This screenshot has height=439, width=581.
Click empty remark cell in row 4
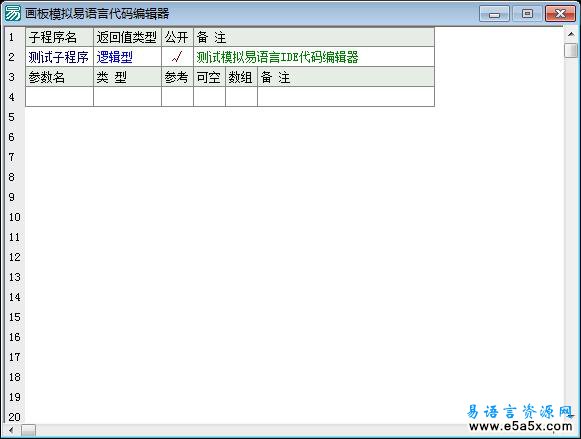[x=346, y=97]
